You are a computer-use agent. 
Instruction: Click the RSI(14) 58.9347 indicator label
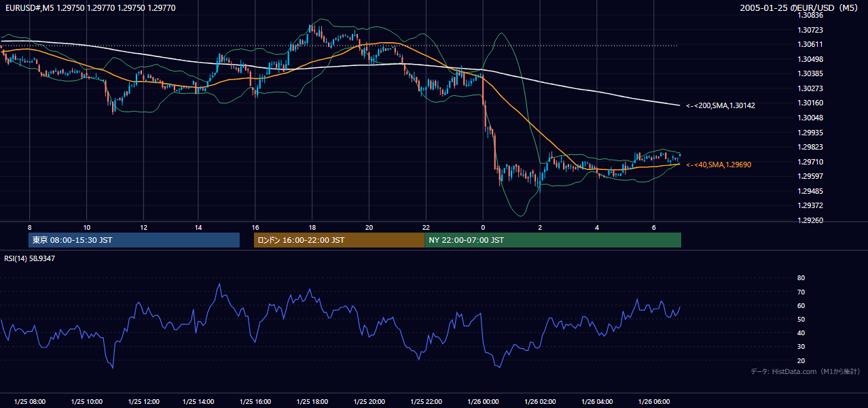pyautogui.click(x=30, y=258)
